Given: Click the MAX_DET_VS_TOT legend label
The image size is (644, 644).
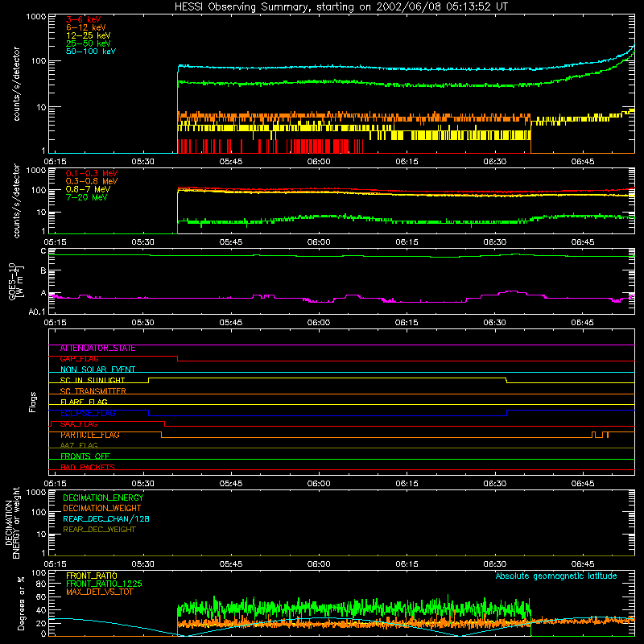Looking at the screenshot, I should click(99, 592).
